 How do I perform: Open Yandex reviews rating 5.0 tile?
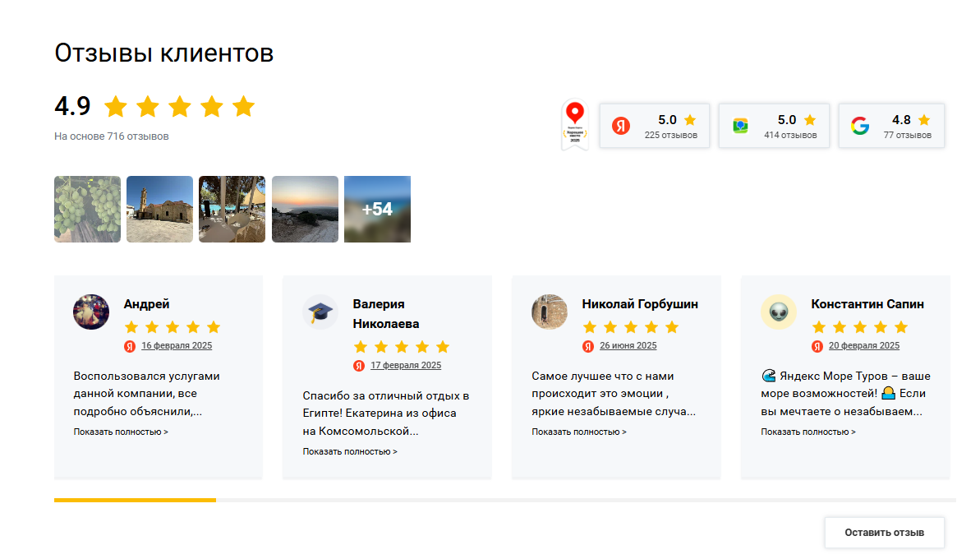point(655,126)
